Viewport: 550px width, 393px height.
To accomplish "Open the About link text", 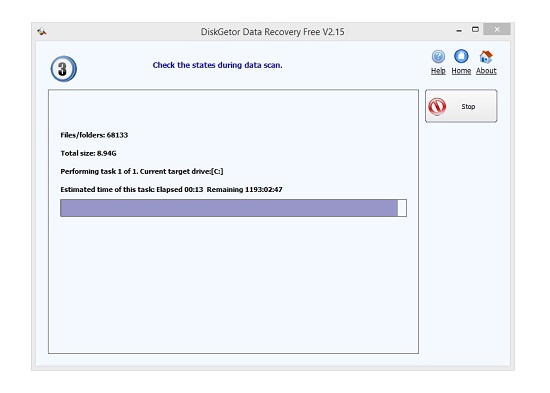I will tap(486, 71).
